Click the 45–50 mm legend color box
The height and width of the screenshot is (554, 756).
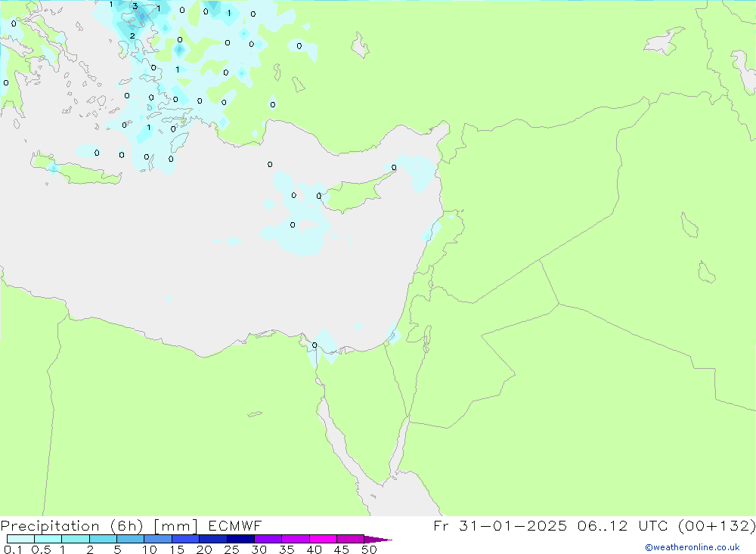tap(351, 539)
